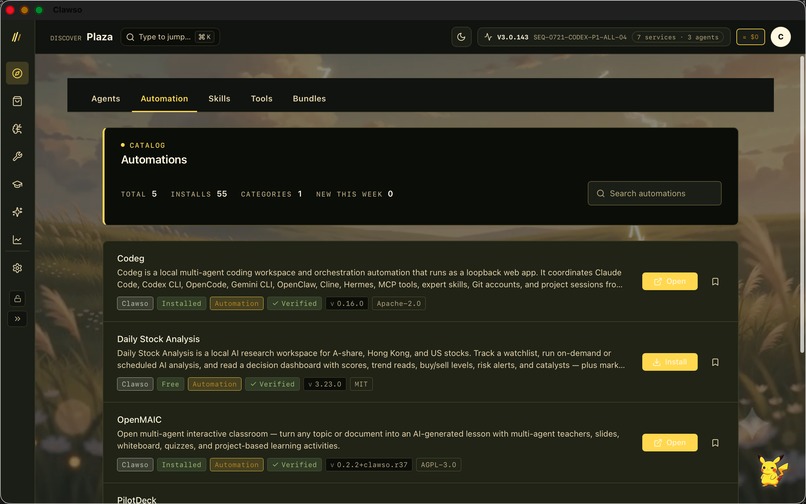Bookmark the OpenMAIC automation
Image resolution: width=806 pixels, height=504 pixels.
pos(715,443)
